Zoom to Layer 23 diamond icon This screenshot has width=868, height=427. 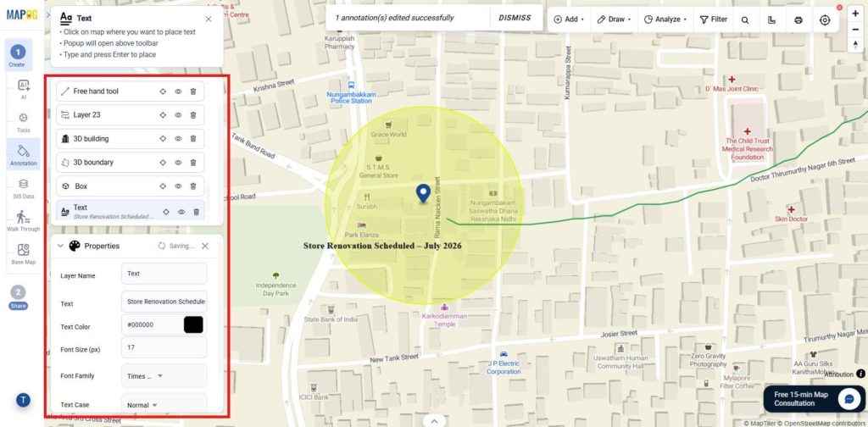163,115
